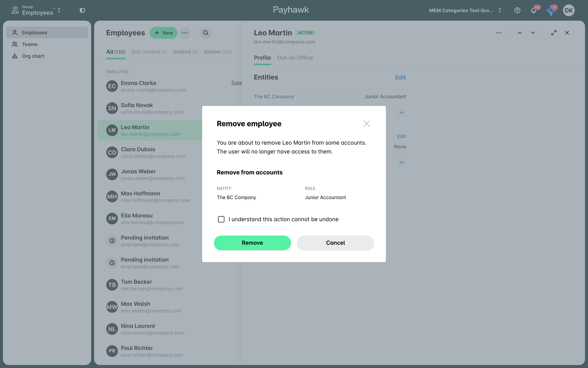Tick the 'I understand this action cannot be undone' checkbox
The height and width of the screenshot is (368, 588).
(221, 219)
